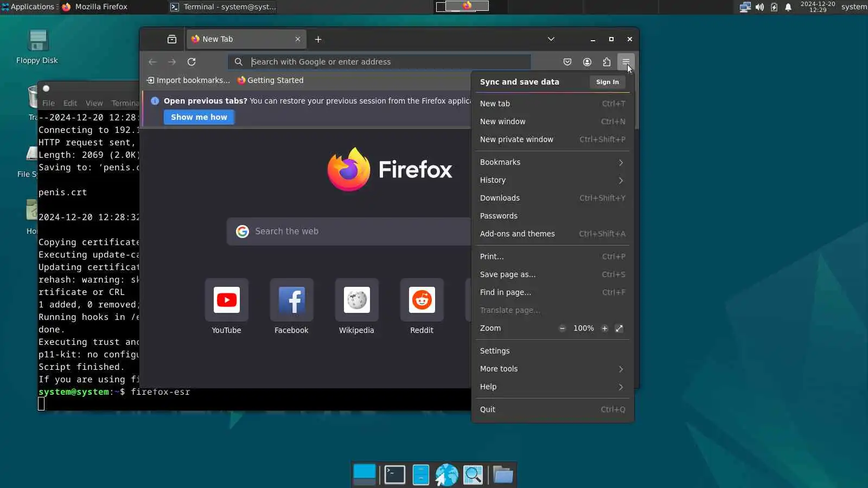Viewport: 868px width, 488px height.
Task: Open a new tab with the plus button
Action: click(318, 39)
